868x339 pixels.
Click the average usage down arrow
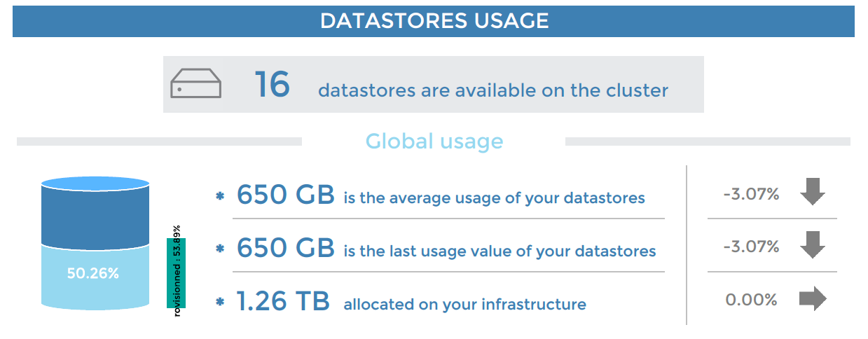point(813,193)
